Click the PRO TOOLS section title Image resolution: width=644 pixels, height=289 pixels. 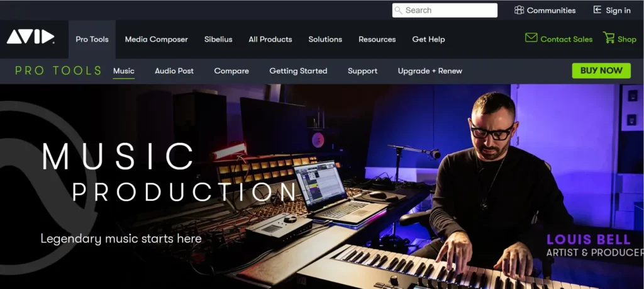tap(58, 71)
